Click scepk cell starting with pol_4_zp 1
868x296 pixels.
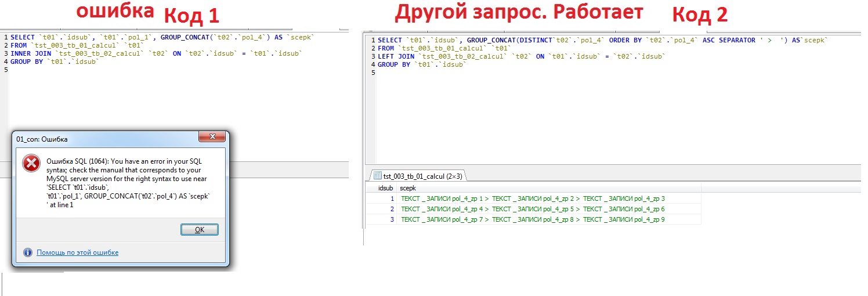pos(533,198)
